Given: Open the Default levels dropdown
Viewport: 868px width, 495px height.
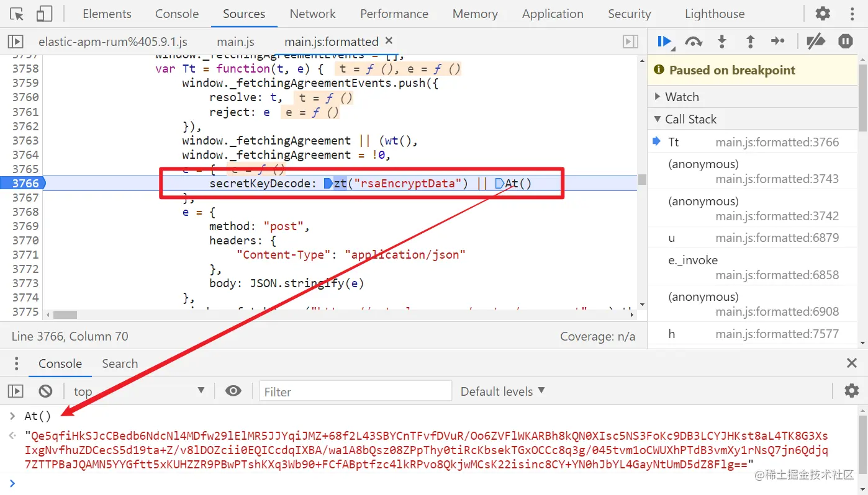Looking at the screenshot, I should pos(503,391).
